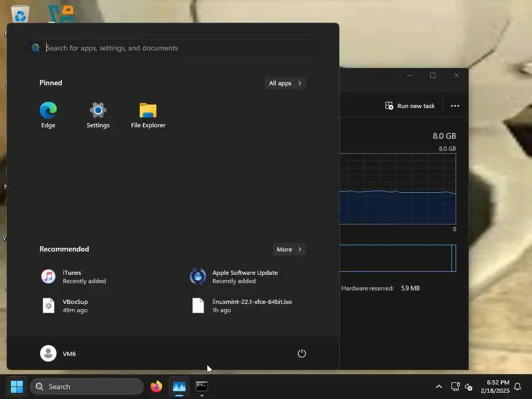Open Firefox from the taskbar
Viewport: 532px width, 399px height.
pyautogui.click(x=156, y=387)
